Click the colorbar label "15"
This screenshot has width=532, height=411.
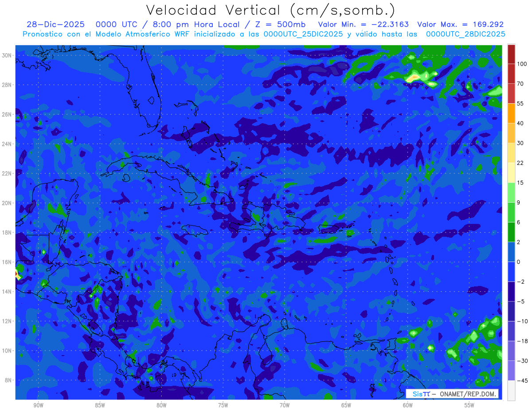pyautogui.click(x=520, y=183)
